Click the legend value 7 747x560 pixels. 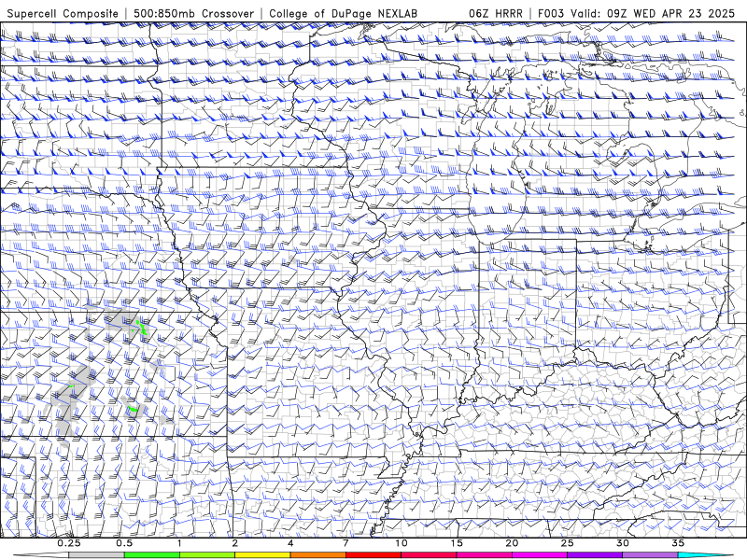tap(345, 543)
